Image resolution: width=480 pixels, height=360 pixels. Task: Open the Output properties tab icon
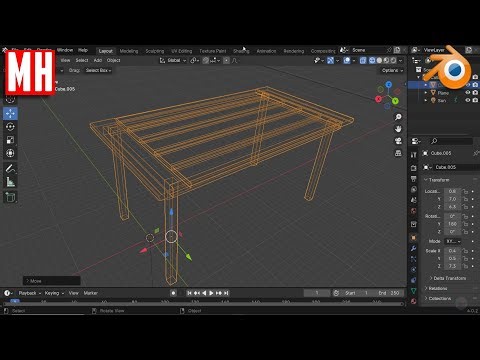coord(414,179)
